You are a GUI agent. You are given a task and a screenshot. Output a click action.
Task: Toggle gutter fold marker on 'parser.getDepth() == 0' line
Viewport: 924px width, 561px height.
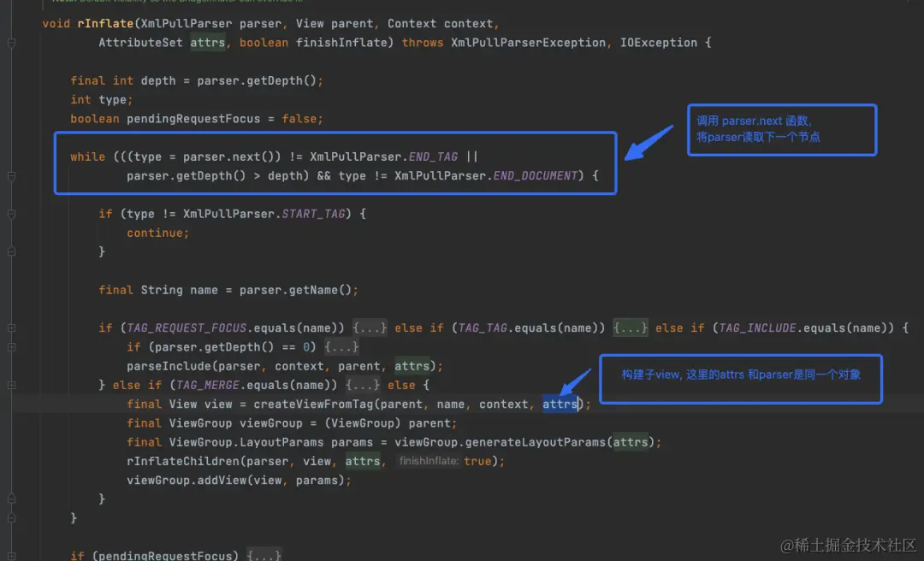point(11,347)
